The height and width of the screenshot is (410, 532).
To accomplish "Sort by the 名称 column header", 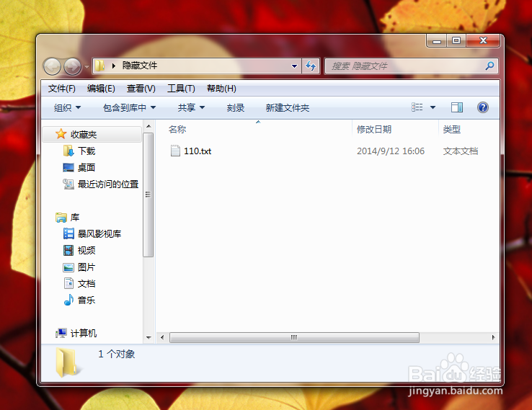I will (177, 129).
